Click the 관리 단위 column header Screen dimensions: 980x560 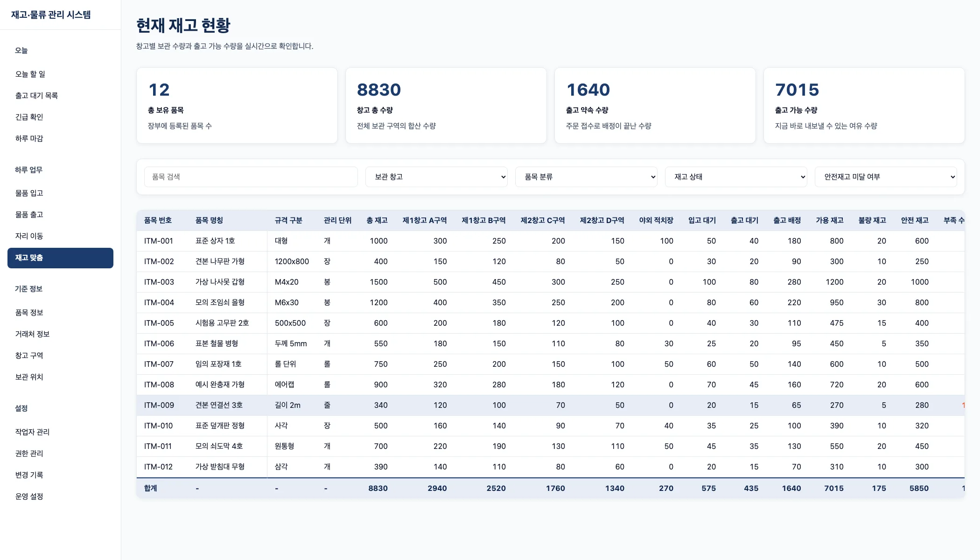tap(337, 220)
